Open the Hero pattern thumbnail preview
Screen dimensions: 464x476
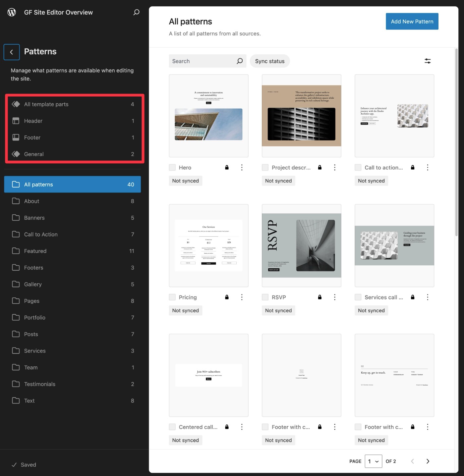click(208, 116)
